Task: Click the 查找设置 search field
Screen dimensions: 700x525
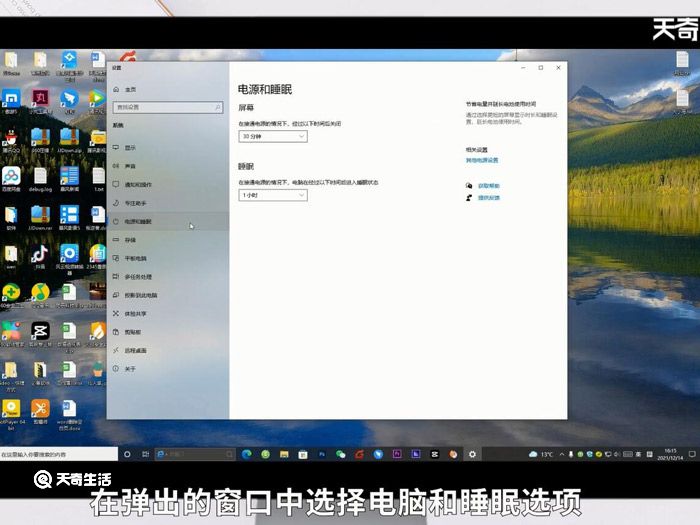Action: (x=168, y=107)
